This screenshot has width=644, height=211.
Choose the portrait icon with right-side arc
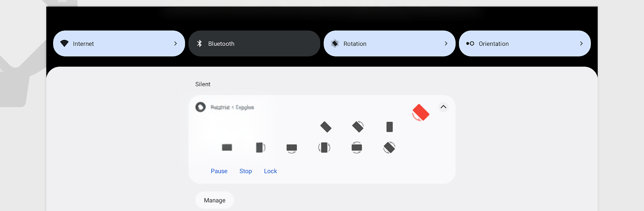coord(260,147)
